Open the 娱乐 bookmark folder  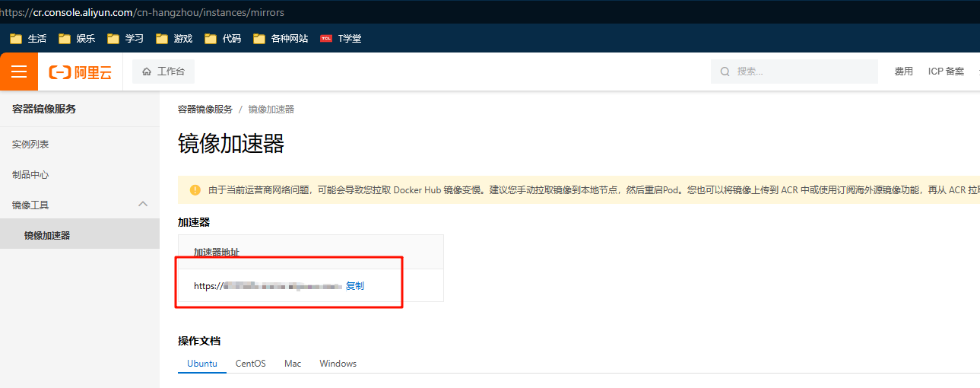pyautogui.click(x=77, y=38)
